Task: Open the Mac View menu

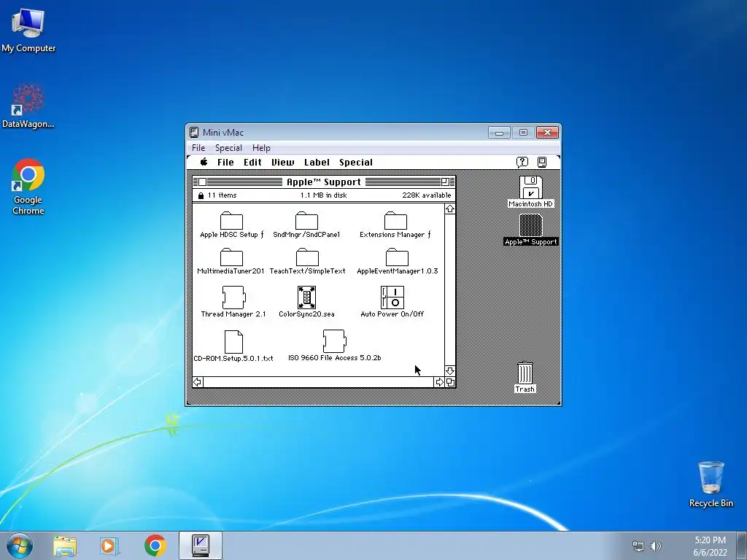Action: (x=283, y=163)
